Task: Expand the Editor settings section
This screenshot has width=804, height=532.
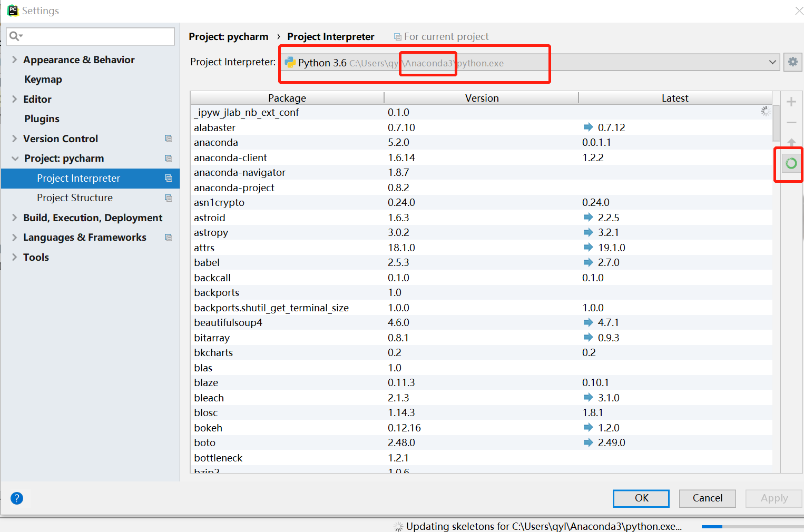Action: (14, 99)
